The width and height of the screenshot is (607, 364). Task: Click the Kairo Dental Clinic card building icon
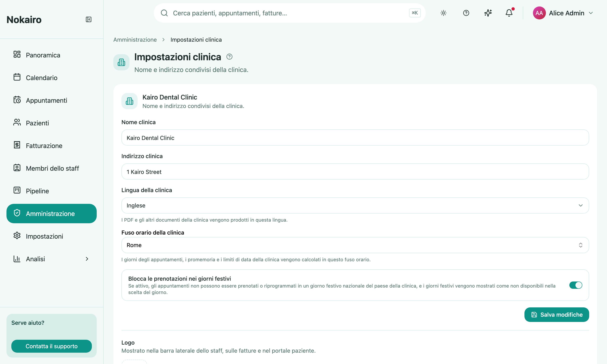click(129, 101)
